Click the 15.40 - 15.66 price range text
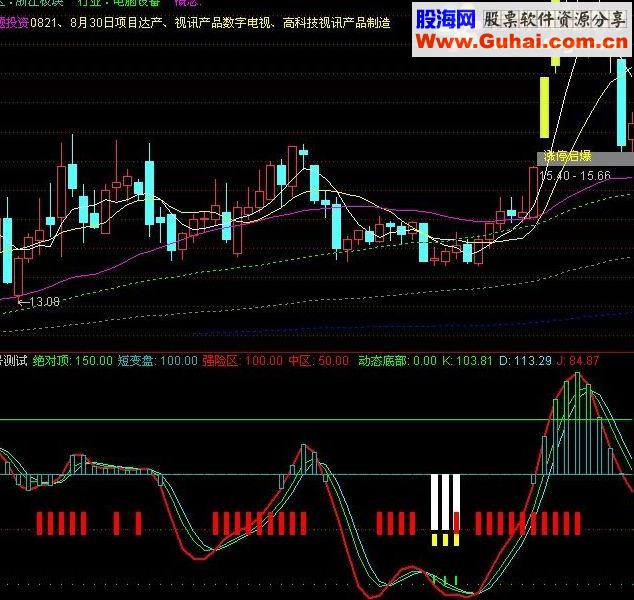This screenshot has width=634, height=600. pyautogui.click(x=575, y=175)
